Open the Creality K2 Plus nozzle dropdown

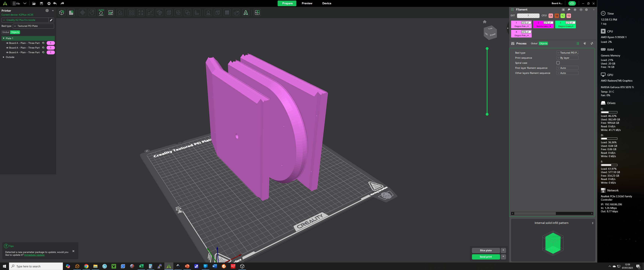[25, 20]
